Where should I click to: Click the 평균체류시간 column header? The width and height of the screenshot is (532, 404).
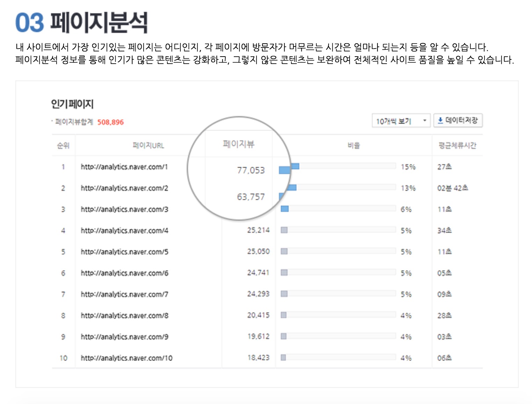[x=457, y=145]
